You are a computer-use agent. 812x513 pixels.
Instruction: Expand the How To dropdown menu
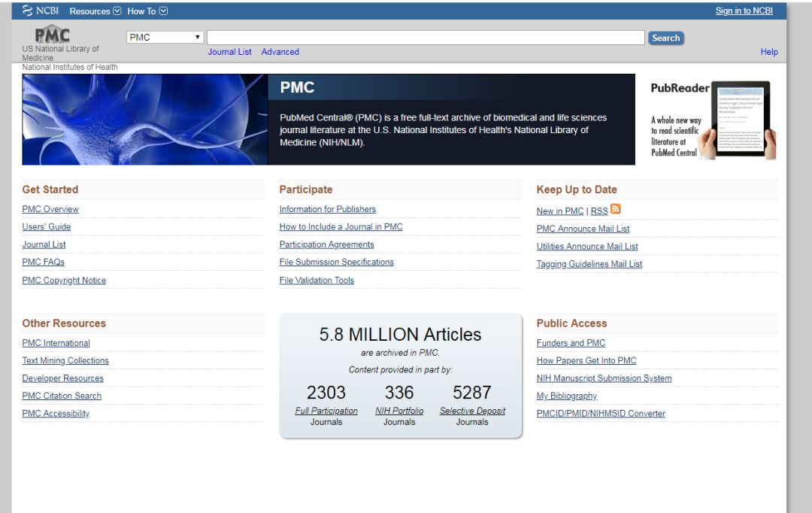(x=147, y=11)
